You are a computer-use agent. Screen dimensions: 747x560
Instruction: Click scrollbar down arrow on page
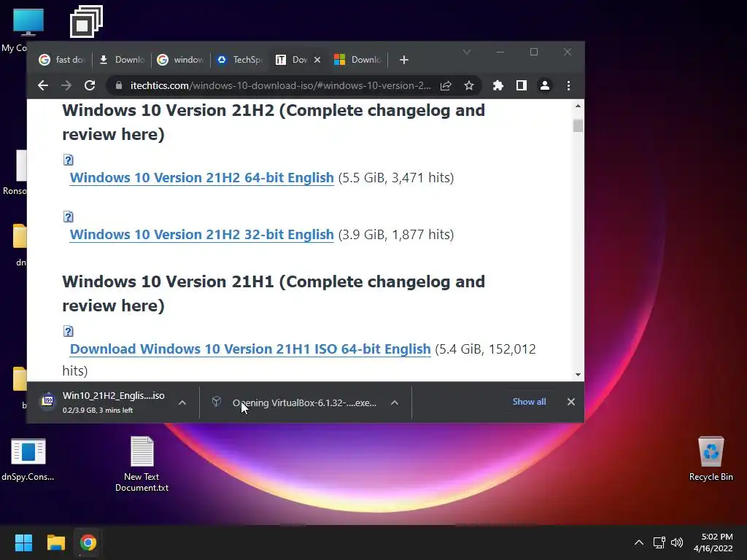(x=578, y=375)
